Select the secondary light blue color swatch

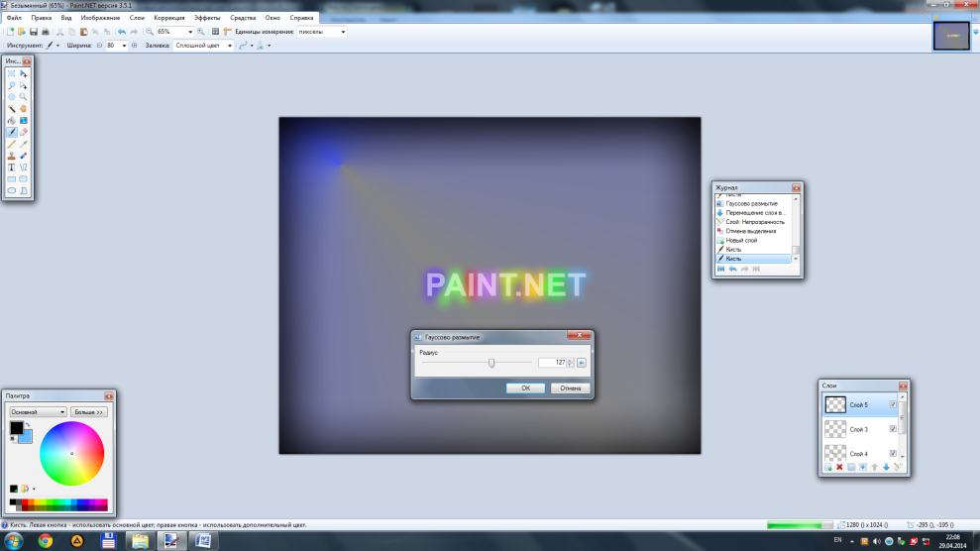[x=26, y=437]
